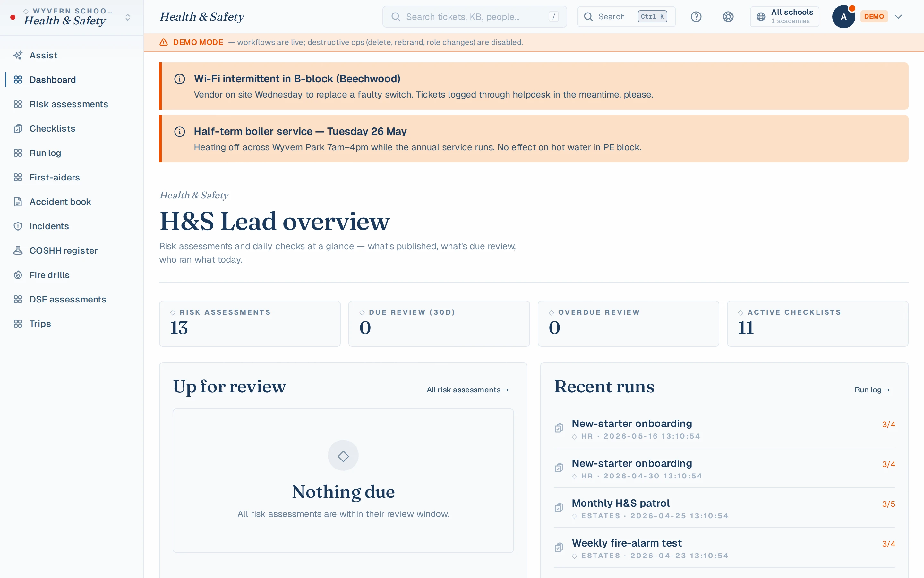Click clipboard icon for Monthly H&S patrol

[x=559, y=508]
